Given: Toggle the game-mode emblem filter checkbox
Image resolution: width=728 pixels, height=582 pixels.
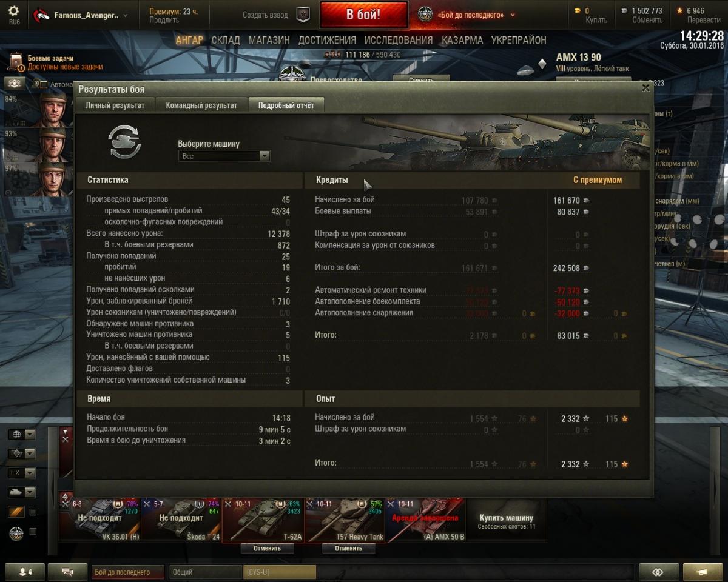Looking at the screenshot, I should pos(33,532).
